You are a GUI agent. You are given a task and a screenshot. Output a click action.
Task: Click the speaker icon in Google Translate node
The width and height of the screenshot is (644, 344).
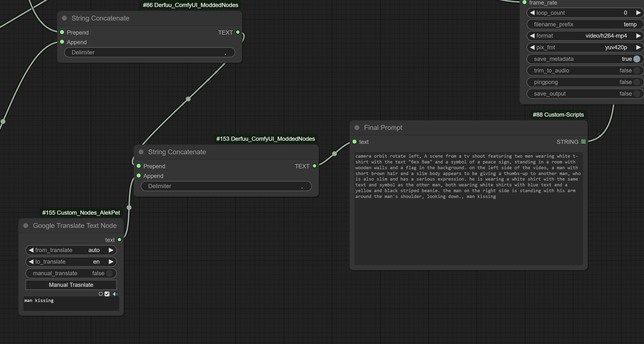[115, 294]
